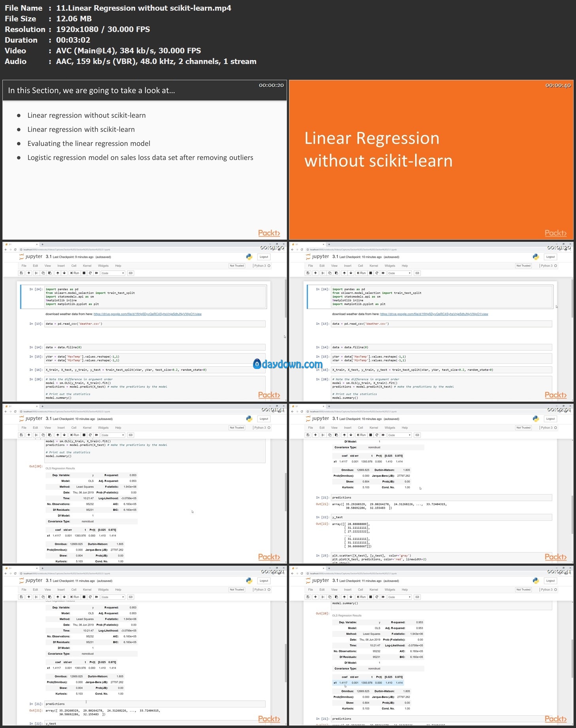Open the Google Drive weather link, 00:01:00 frame
The width and height of the screenshot is (576, 728).
(147, 314)
